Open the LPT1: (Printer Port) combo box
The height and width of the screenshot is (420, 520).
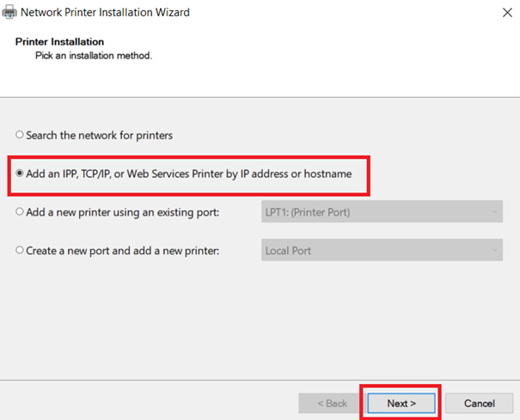pos(382,211)
